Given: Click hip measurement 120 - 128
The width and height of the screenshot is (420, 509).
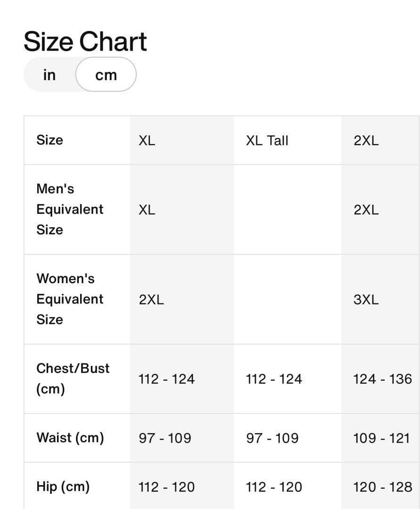Looking at the screenshot, I should click(382, 487).
